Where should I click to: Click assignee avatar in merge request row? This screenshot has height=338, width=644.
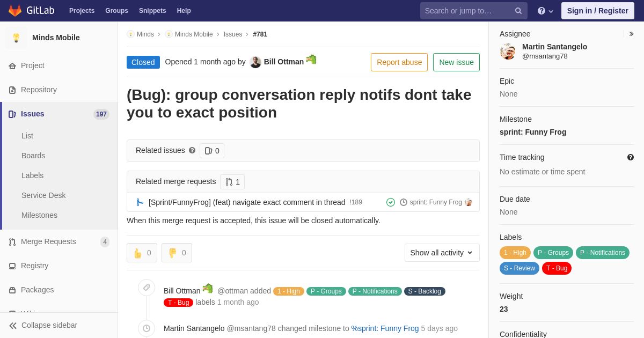tap(469, 202)
